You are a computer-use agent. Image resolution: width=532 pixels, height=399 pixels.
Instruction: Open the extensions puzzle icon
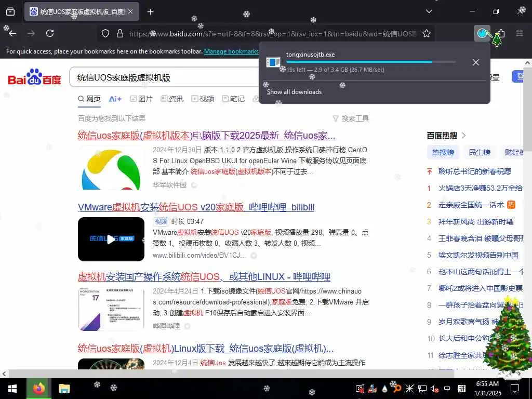(501, 33)
